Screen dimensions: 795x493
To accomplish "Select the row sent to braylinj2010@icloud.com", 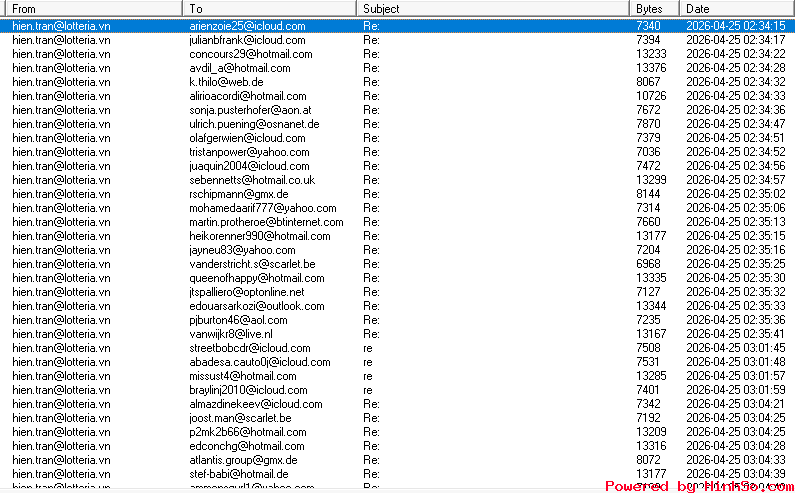I will click(x=398, y=390).
